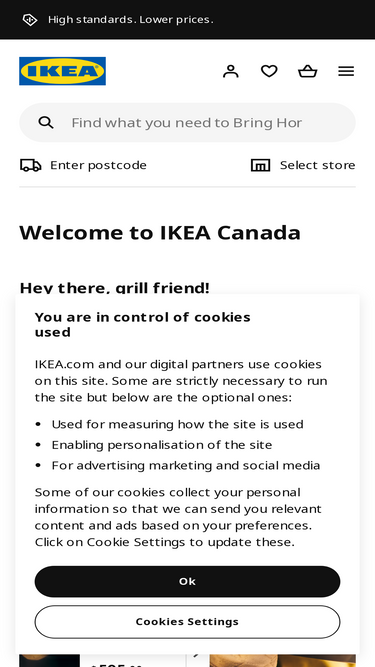The height and width of the screenshot is (667, 375).
Task: Click 'High standards. Lower prices.' banner text
Action: pyautogui.click(x=131, y=20)
